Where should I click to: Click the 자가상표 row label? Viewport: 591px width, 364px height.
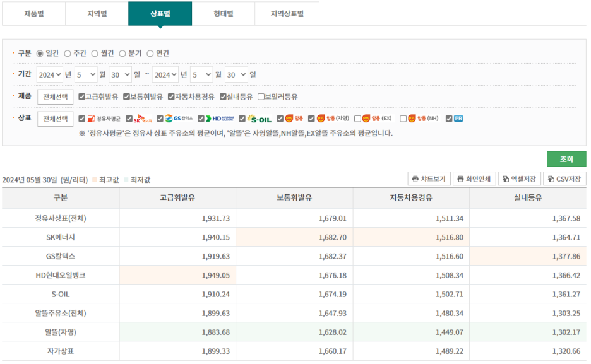61,351
